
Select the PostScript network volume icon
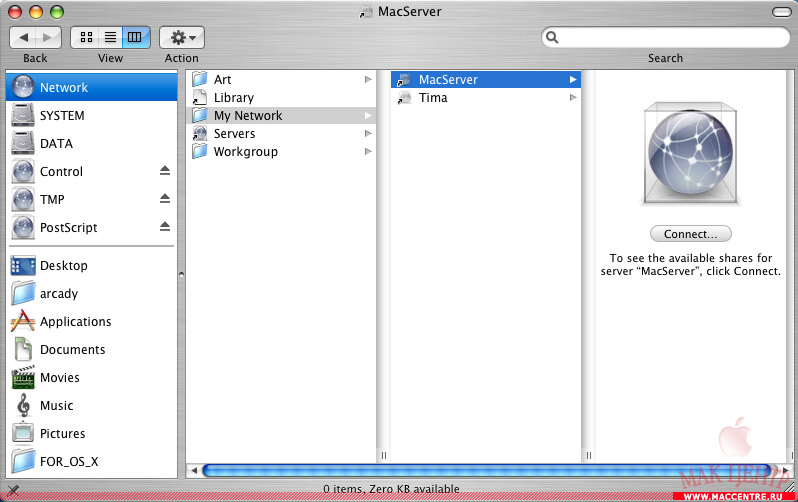point(23,227)
